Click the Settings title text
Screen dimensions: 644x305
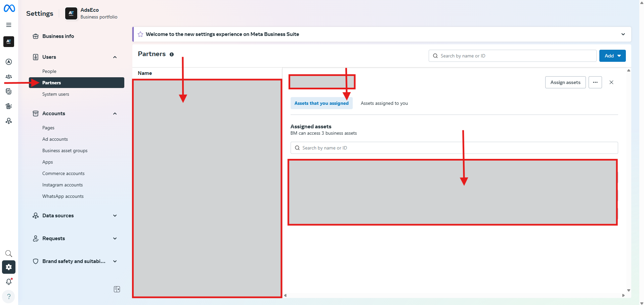(40, 13)
